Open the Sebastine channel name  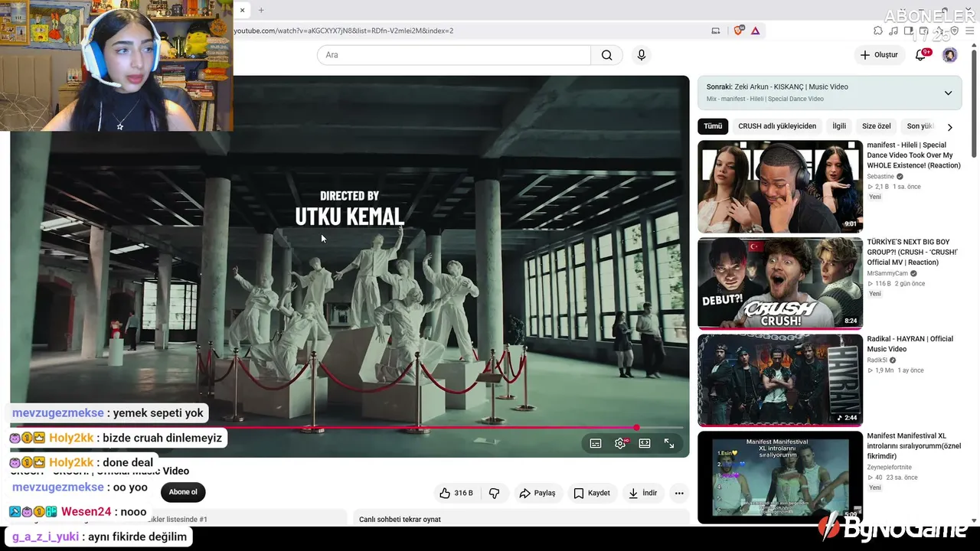point(881,177)
